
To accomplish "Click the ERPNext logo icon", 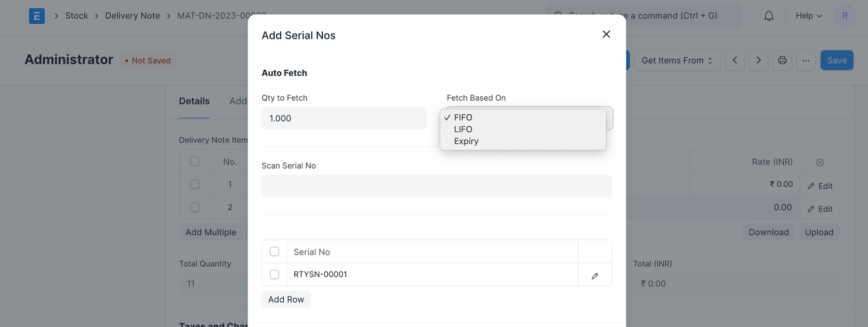I will pyautogui.click(x=36, y=15).
